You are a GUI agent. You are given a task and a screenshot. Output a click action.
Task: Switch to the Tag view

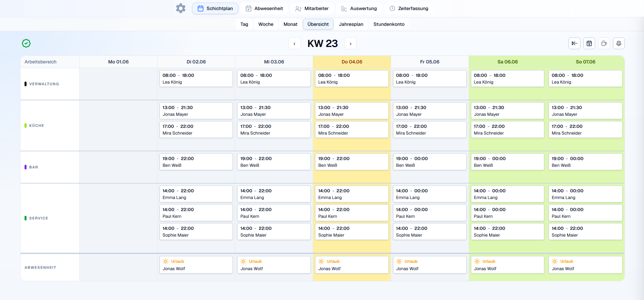(x=244, y=24)
